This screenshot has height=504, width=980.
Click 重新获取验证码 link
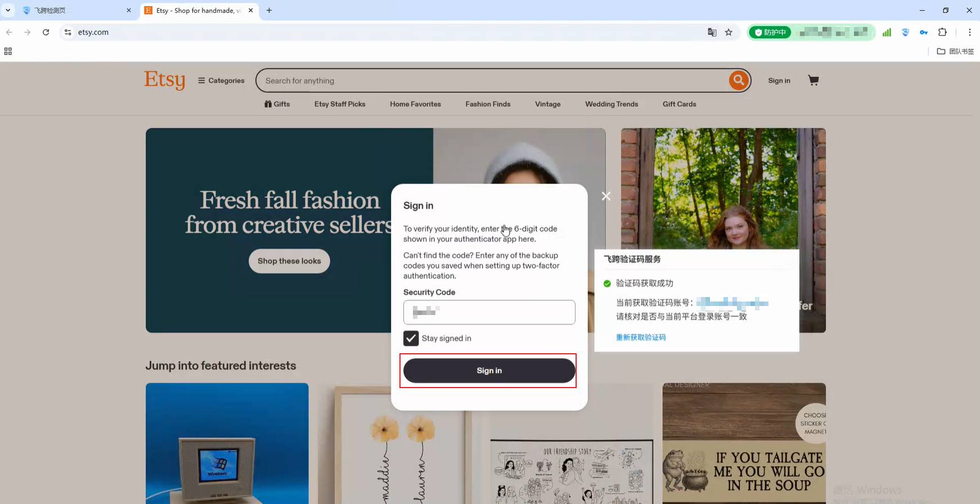click(641, 337)
